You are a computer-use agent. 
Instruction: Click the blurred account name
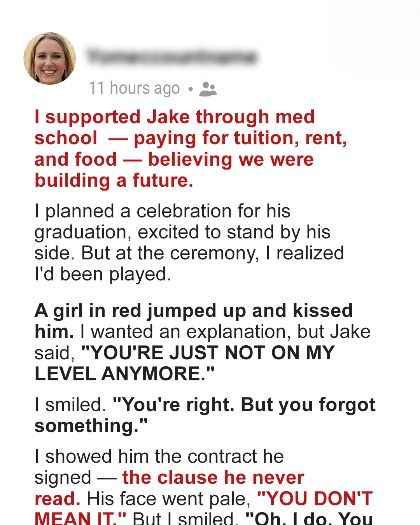pyautogui.click(x=171, y=57)
